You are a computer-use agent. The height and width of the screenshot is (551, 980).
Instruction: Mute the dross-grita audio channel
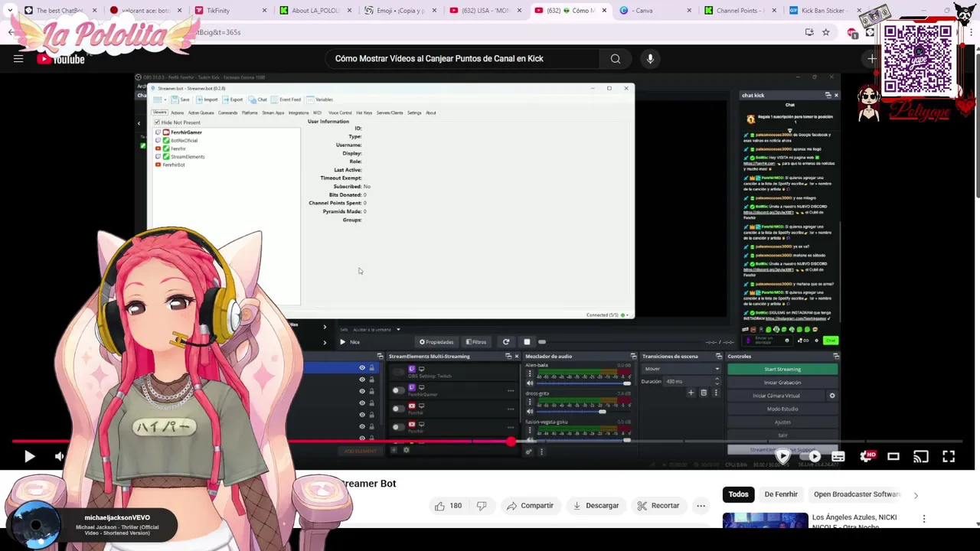coord(529,412)
